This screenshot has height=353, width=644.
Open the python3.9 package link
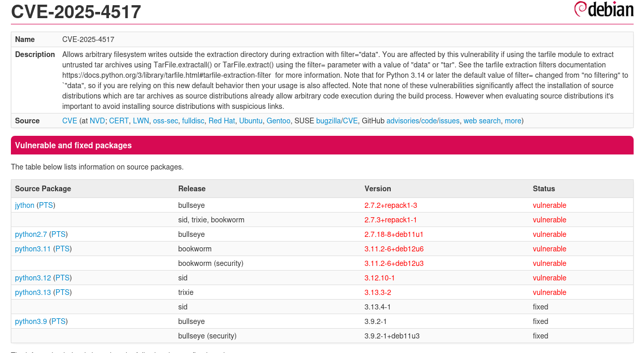[x=31, y=321]
